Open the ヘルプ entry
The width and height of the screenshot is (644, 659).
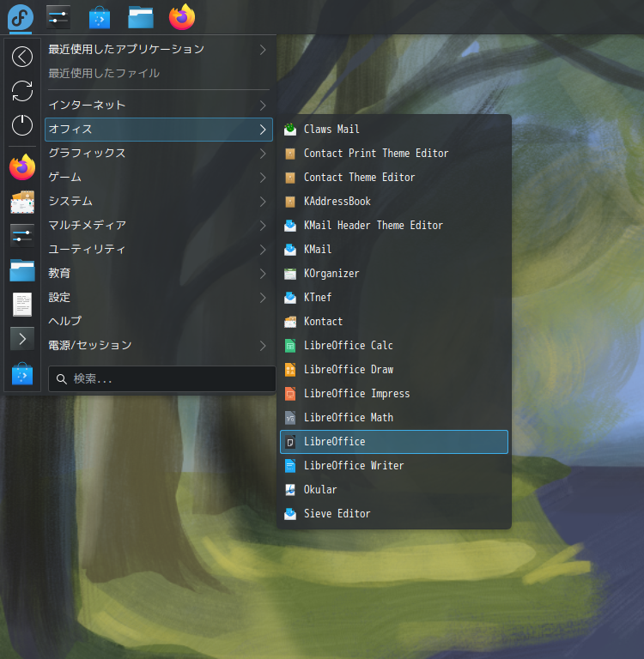click(159, 322)
